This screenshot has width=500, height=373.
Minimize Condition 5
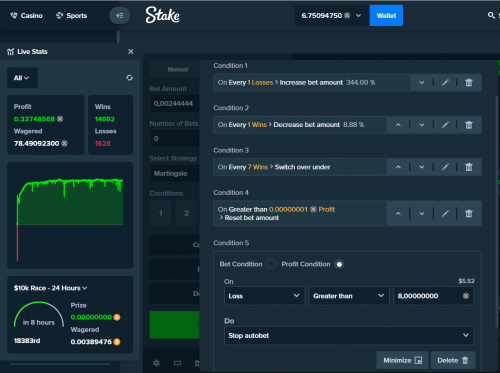click(402, 360)
